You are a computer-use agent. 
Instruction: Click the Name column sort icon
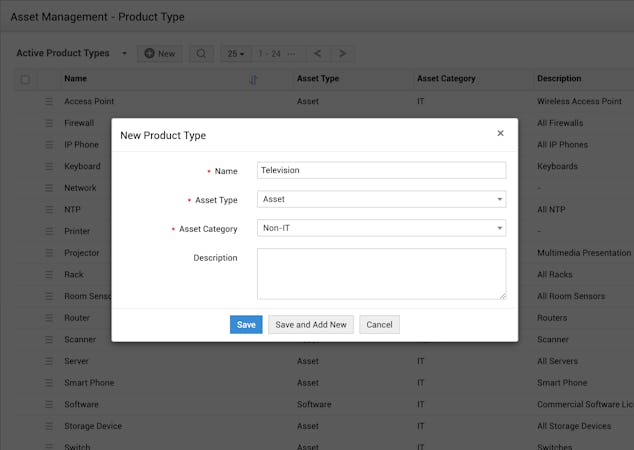[x=253, y=79]
